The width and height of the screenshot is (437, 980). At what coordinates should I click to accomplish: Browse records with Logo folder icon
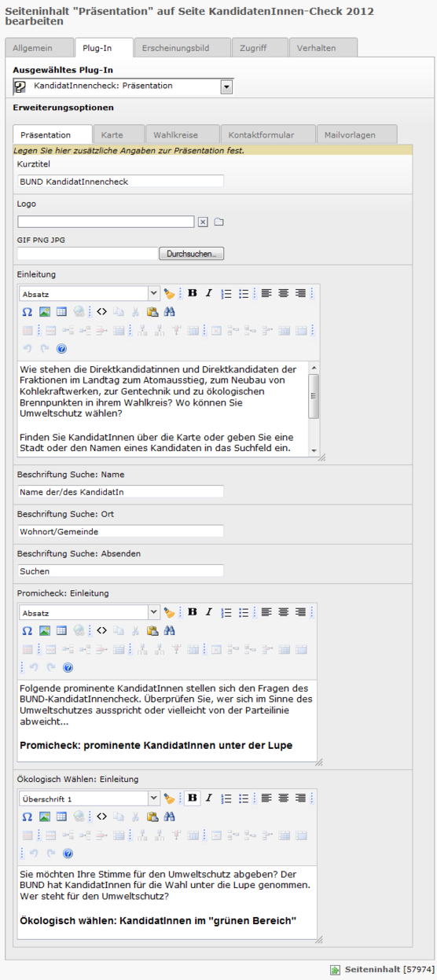click(x=219, y=222)
